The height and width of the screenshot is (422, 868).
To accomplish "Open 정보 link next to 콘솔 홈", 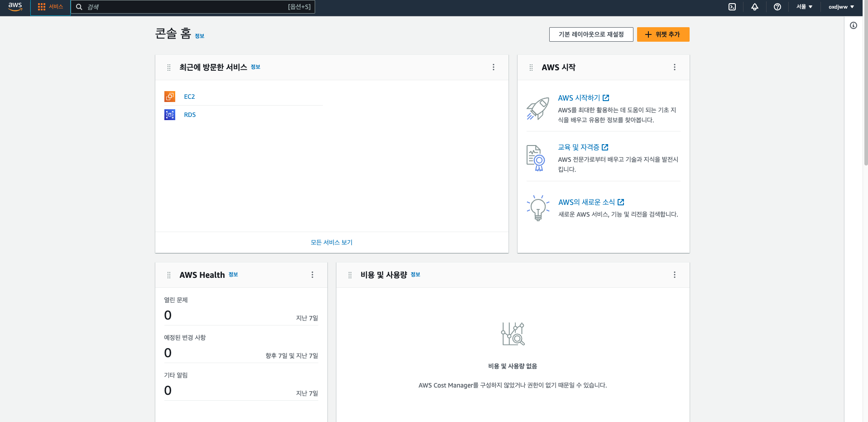I will pyautogui.click(x=200, y=36).
